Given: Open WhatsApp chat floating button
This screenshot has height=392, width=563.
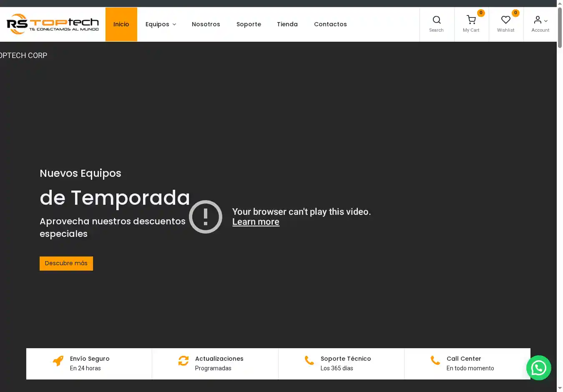Looking at the screenshot, I should pos(538,368).
